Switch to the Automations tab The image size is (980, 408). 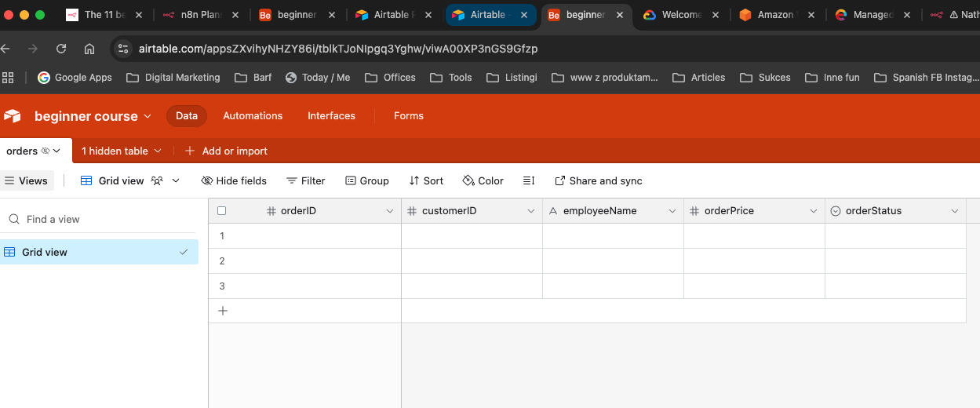click(x=253, y=115)
